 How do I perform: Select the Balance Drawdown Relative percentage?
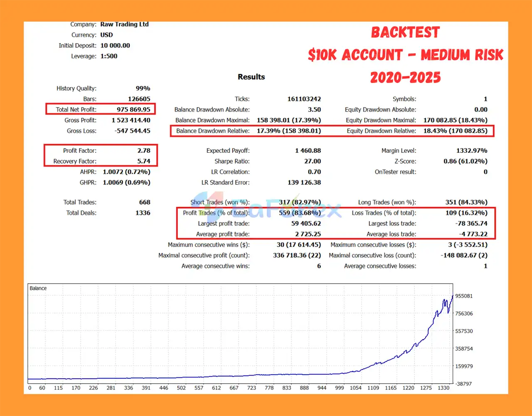(x=288, y=131)
